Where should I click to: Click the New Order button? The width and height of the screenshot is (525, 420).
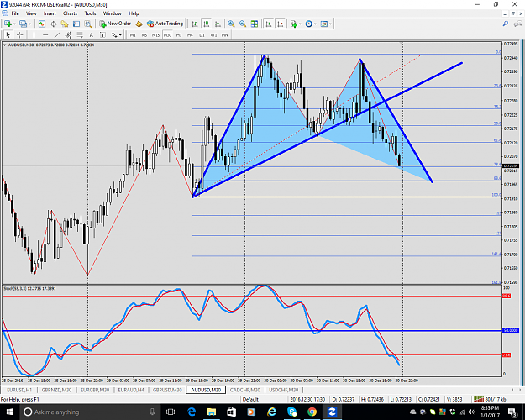[115, 24]
